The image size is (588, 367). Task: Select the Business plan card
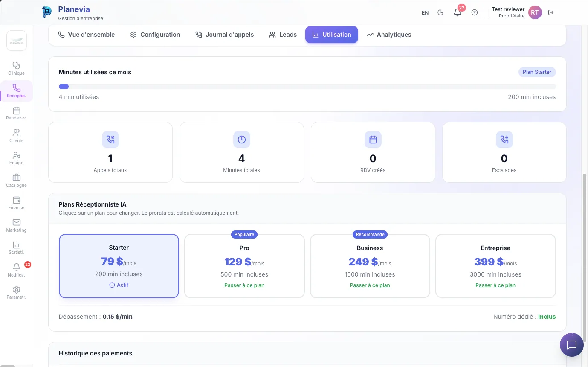370,266
